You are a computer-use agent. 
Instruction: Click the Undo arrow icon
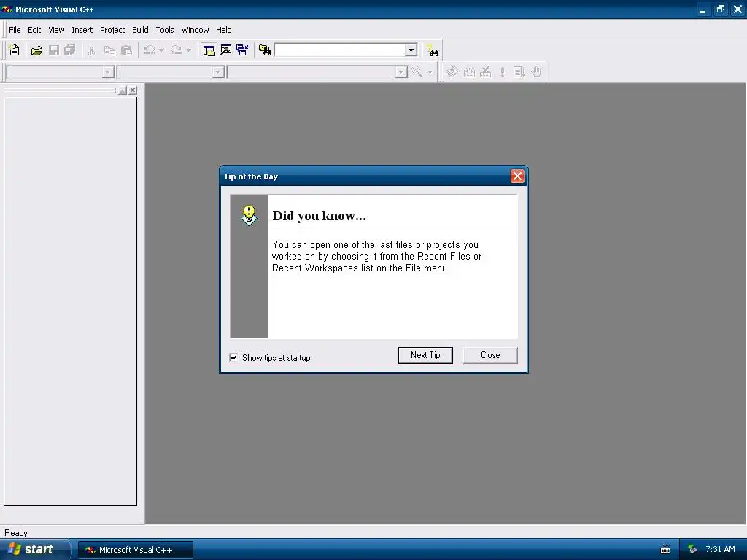[149, 50]
